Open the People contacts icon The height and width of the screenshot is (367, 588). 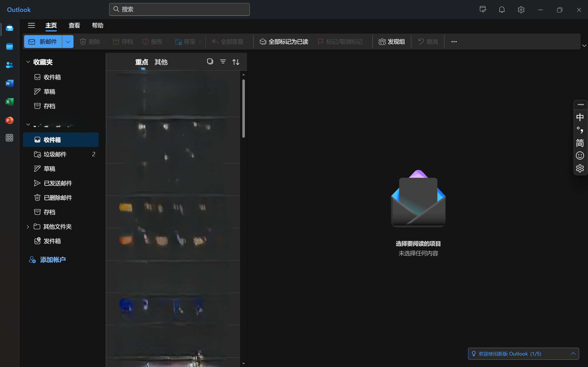9,65
